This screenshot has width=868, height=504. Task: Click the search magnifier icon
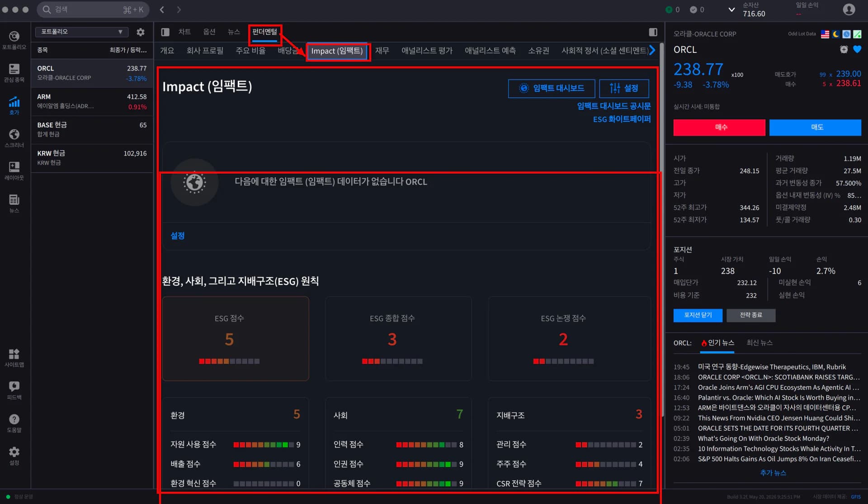pos(47,9)
